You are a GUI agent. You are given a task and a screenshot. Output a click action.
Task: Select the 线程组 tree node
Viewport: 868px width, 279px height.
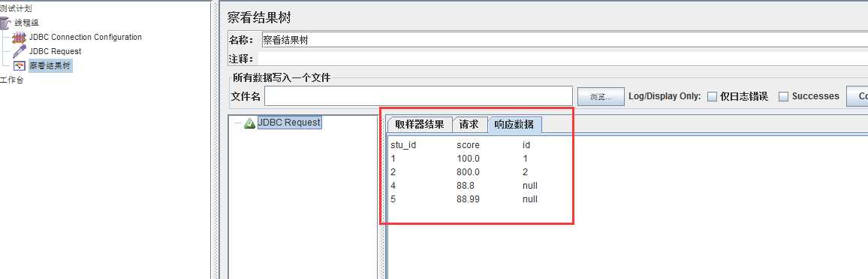coord(26,23)
